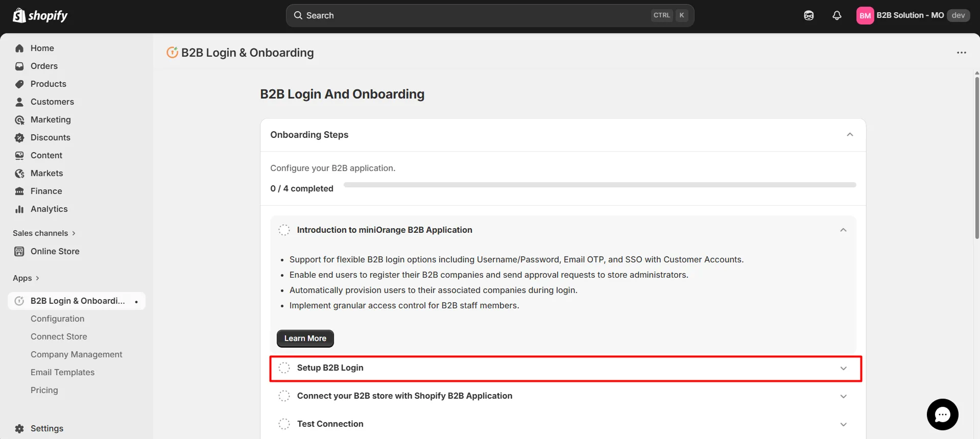Click the Marketing target icon
980x439 pixels.
click(x=19, y=119)
